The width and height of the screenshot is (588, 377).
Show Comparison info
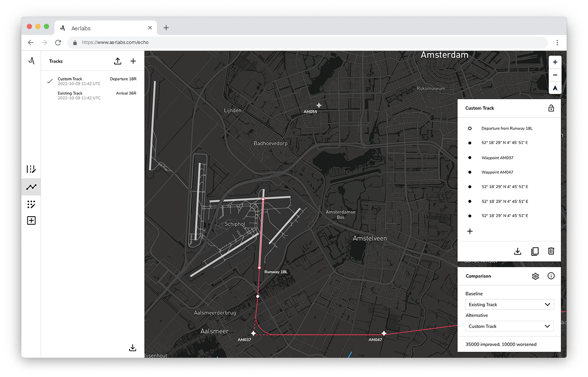[x=551, y=276]
